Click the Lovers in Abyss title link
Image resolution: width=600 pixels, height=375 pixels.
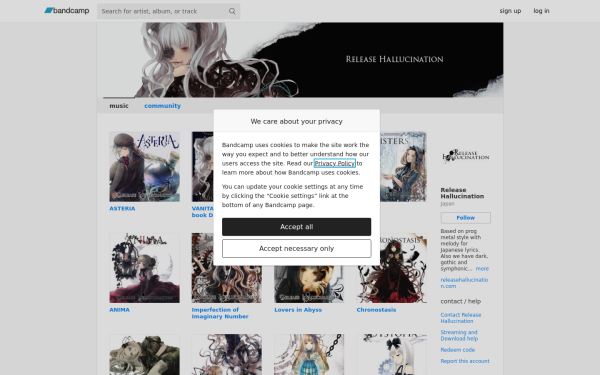[298, 310]
